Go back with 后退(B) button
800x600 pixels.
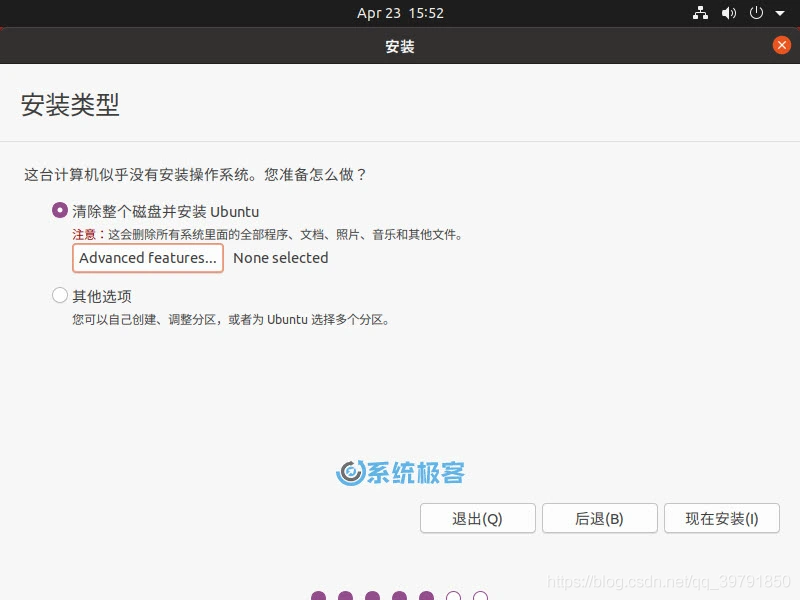(599, 518)
